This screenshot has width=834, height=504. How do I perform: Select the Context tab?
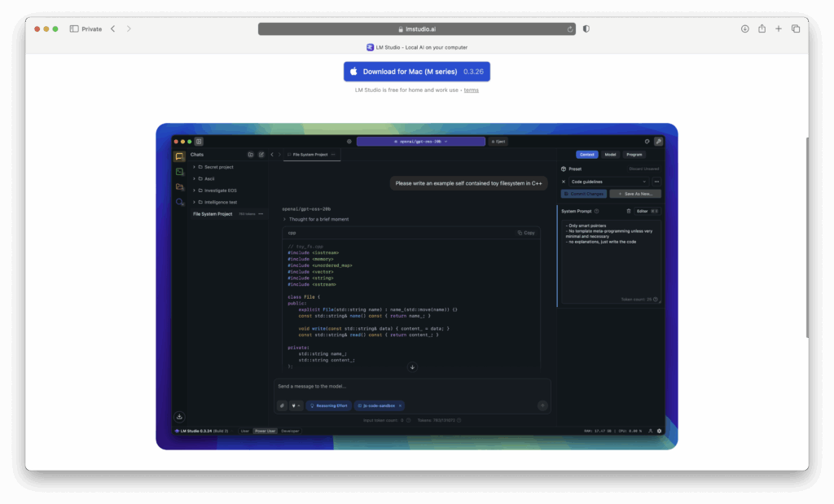click(x=587, y=155)
